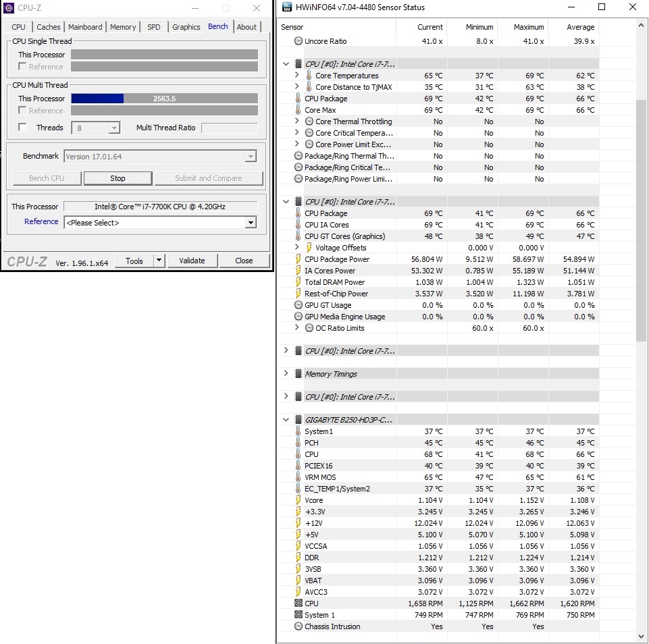The width and height of the screenshot is (649, 644).
Task: Switch to the Graphics tab
Action: point(186,27)
